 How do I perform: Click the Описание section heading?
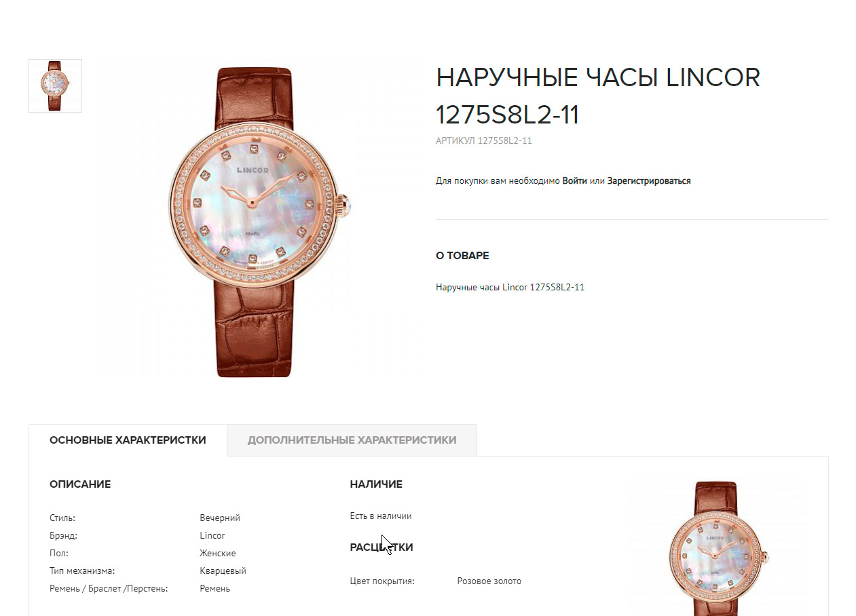[x=80, y=484]
